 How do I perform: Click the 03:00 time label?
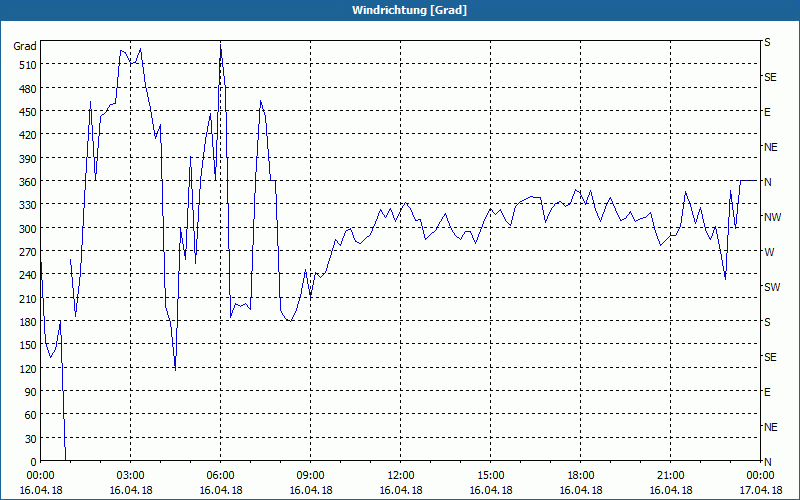pos(131,476)
